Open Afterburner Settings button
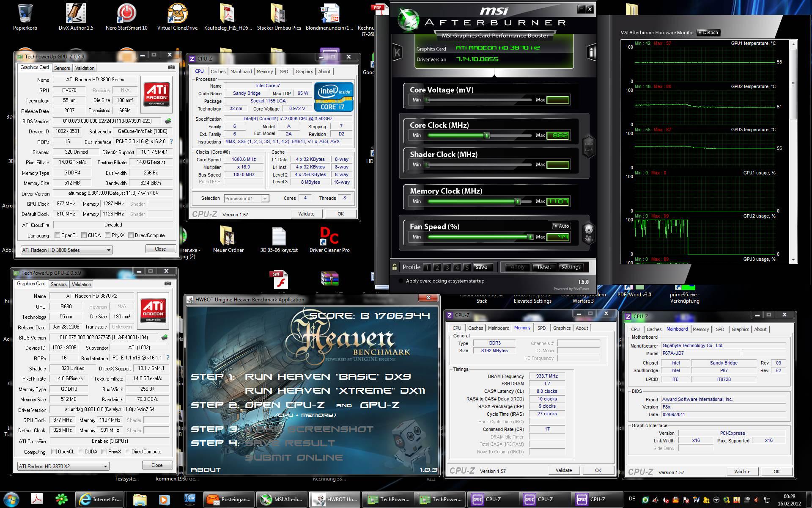Screen dimensions: 812x508 571,267
